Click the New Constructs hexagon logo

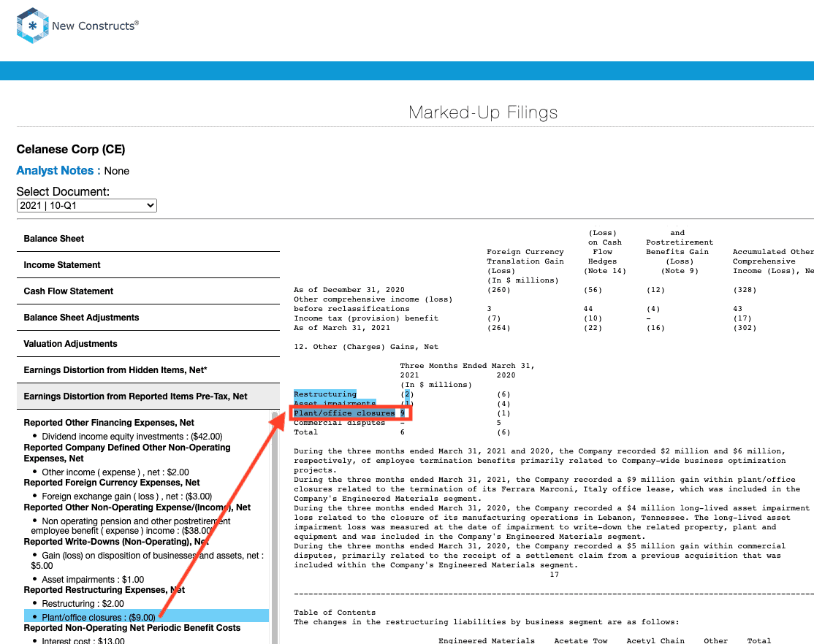(33, 26)
